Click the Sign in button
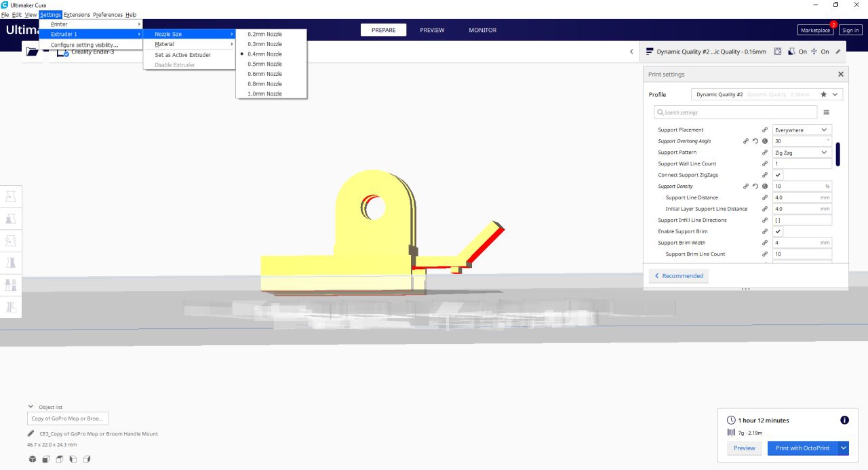868x470 pixels. click(x=850, y=30)
